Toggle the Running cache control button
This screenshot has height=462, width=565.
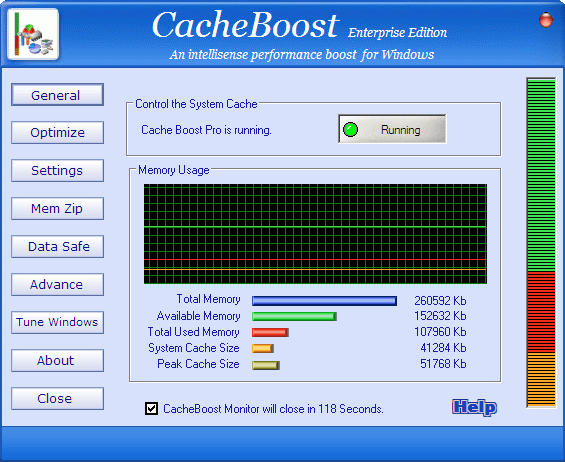tap(392, 129)
